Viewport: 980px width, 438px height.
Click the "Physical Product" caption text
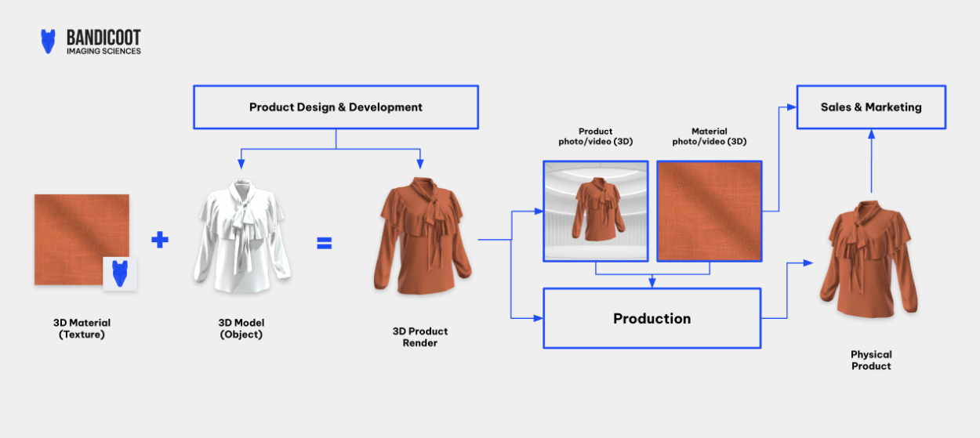[871, 360]
